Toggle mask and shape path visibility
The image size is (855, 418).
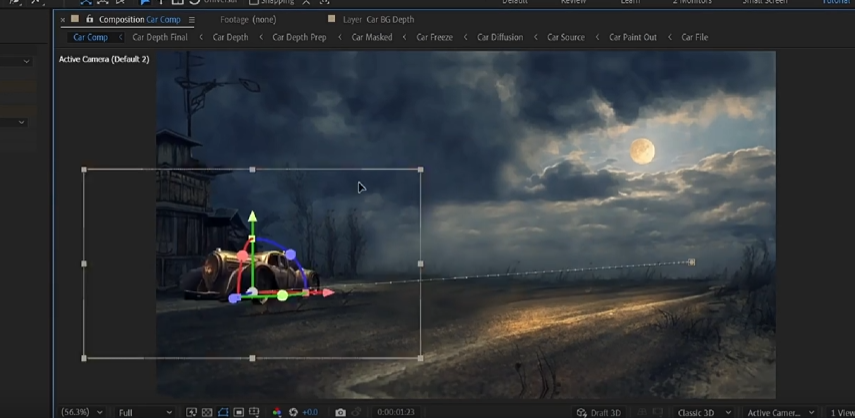(222, 413)
